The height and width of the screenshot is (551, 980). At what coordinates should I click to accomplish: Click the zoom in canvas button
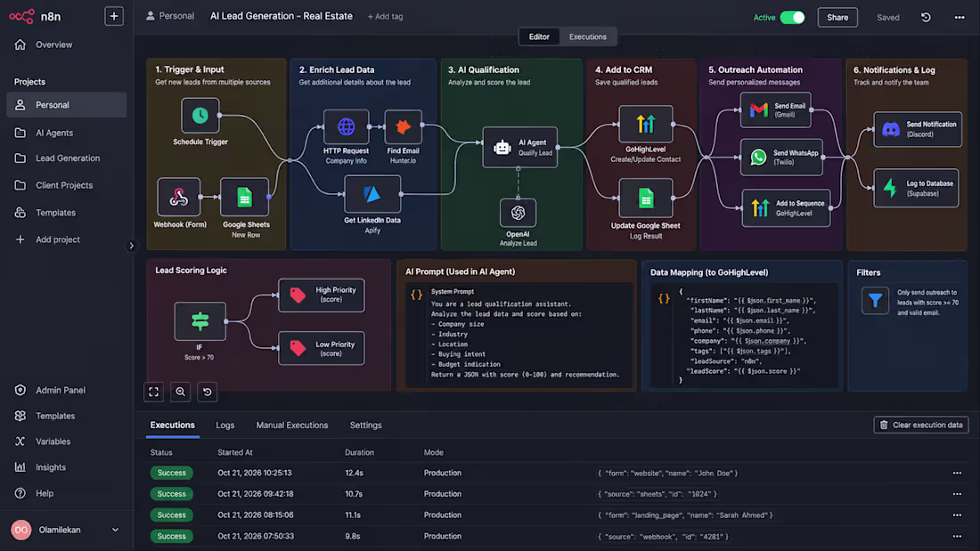click(x=180, y=392)
